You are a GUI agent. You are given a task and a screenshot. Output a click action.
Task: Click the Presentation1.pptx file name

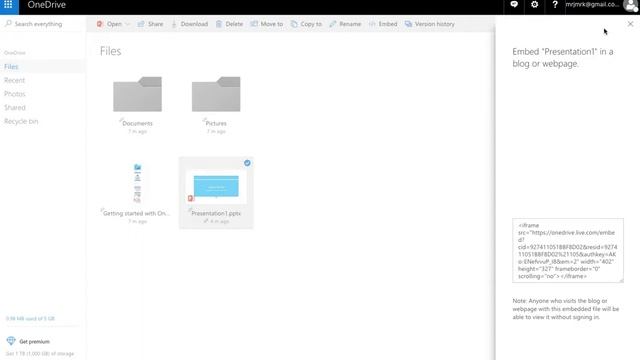coord(216,213)
